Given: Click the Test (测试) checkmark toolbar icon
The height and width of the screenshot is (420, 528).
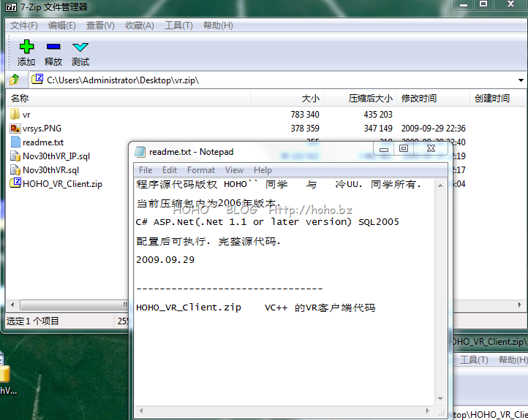Looking at the screenshot, I should coord(80,47).
